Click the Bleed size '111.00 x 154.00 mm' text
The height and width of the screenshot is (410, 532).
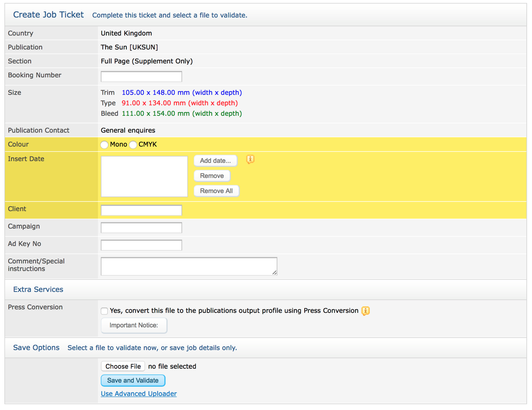point(155,113)
